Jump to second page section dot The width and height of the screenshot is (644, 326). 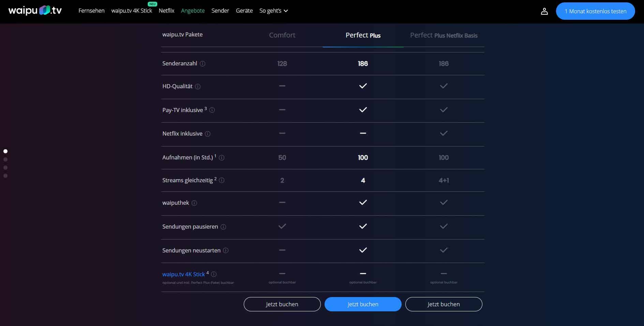(5, 159)
